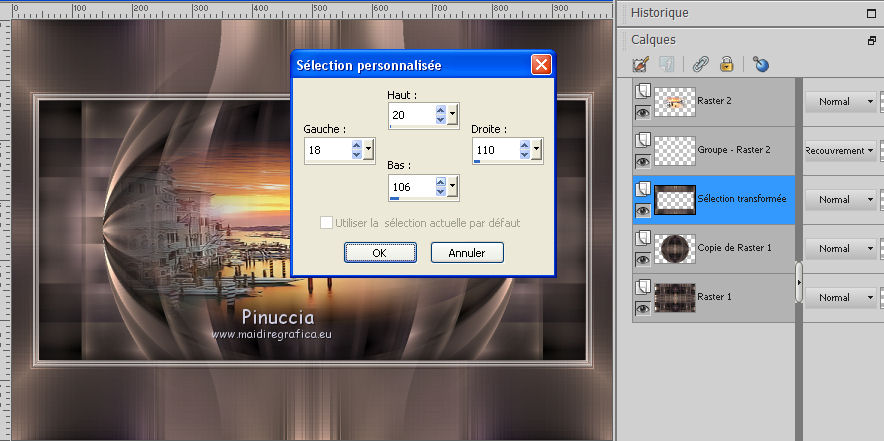Select the Copie de Raster 1 thumbnail
This screenshot has height=441, width=884.
pos(675,249)
